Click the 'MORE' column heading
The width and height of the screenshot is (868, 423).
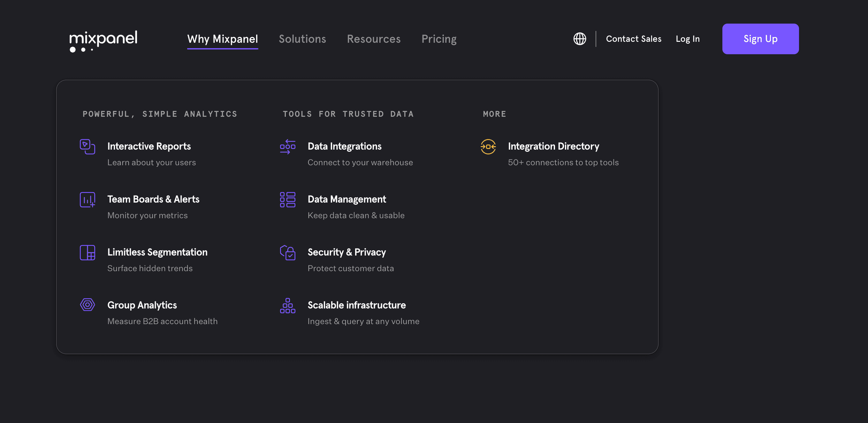coord(494,114)
